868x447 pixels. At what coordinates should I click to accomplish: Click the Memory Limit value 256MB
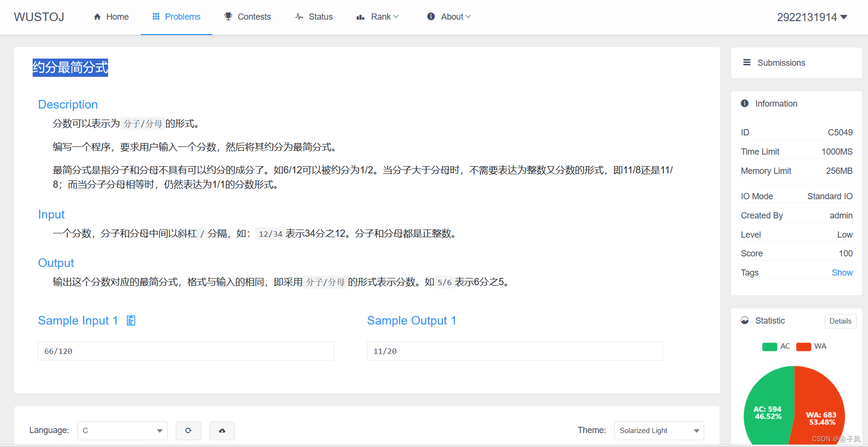coord(839,171)
